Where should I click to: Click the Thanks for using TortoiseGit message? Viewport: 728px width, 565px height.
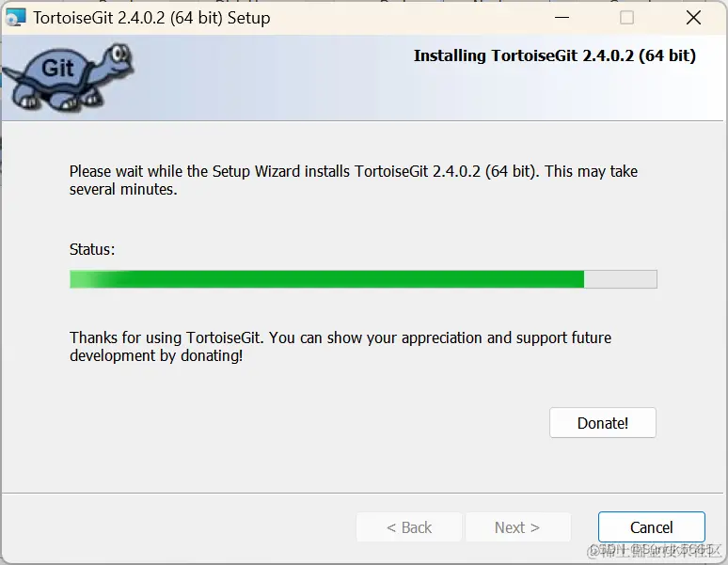point(340,347)
